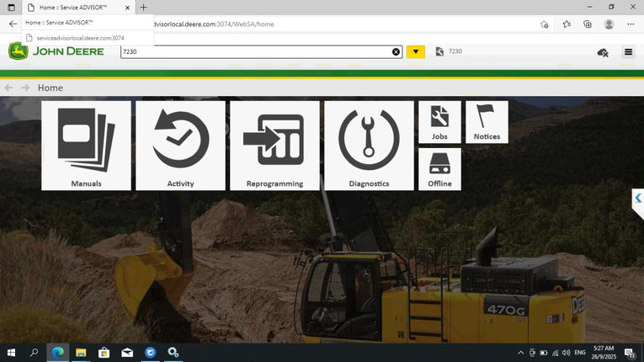644x362 pixels.
Task: Clear the 7230 search text
Action: pos(397,52)
